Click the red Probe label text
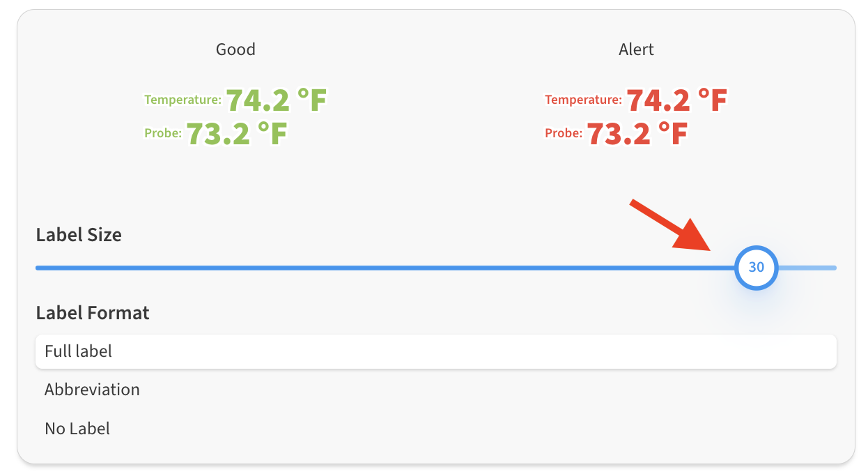This screenshot has height=474, width=868. [x=564, y=133]
